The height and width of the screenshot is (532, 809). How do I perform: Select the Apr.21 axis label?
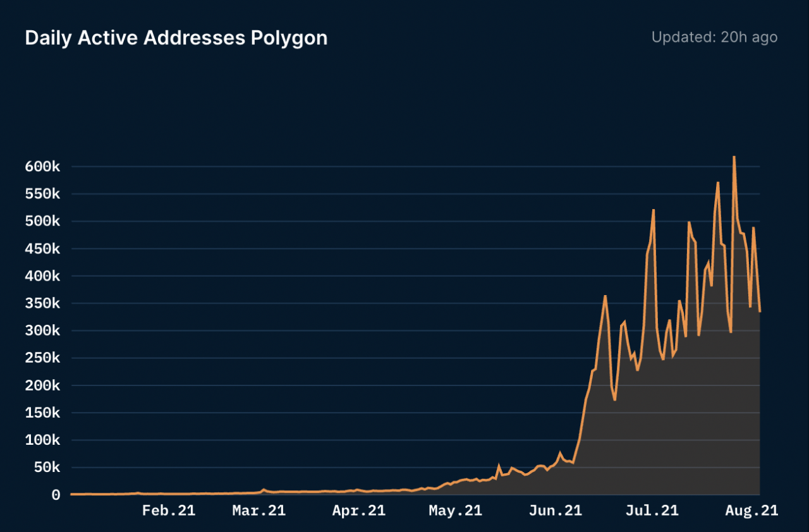tap(358, 511)
